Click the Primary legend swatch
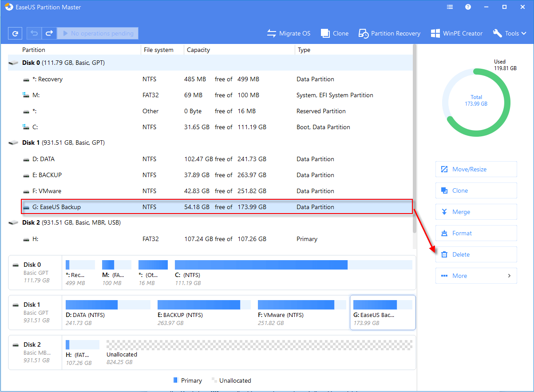This screenshot has width=534, height=392. coord(175,380)
